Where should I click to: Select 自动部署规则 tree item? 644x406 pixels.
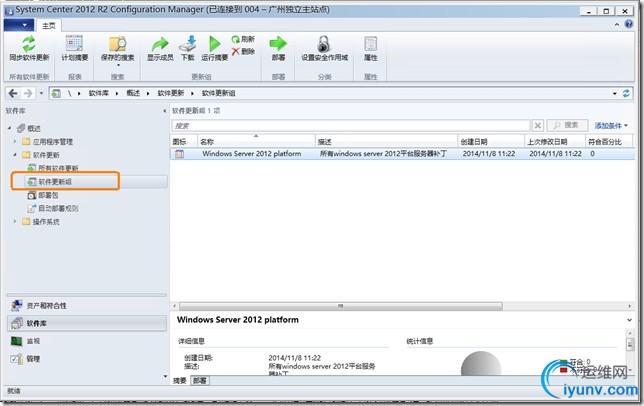(53, 208)
